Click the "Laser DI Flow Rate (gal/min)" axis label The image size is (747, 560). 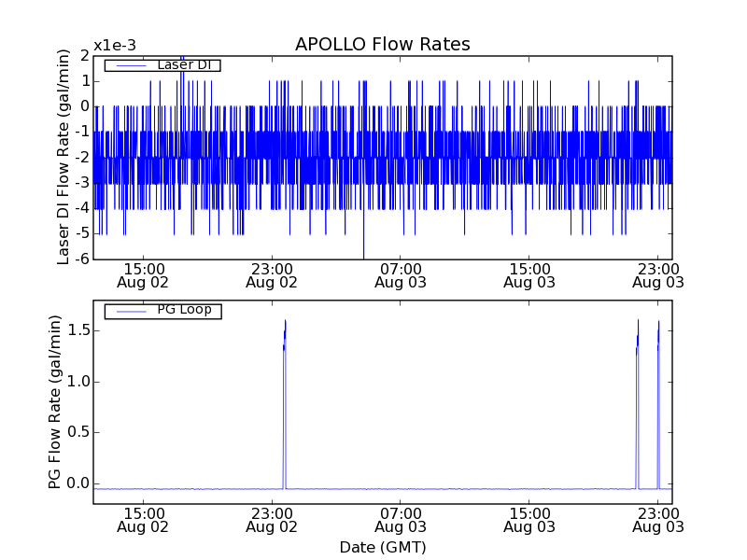(x=63, y=157)
